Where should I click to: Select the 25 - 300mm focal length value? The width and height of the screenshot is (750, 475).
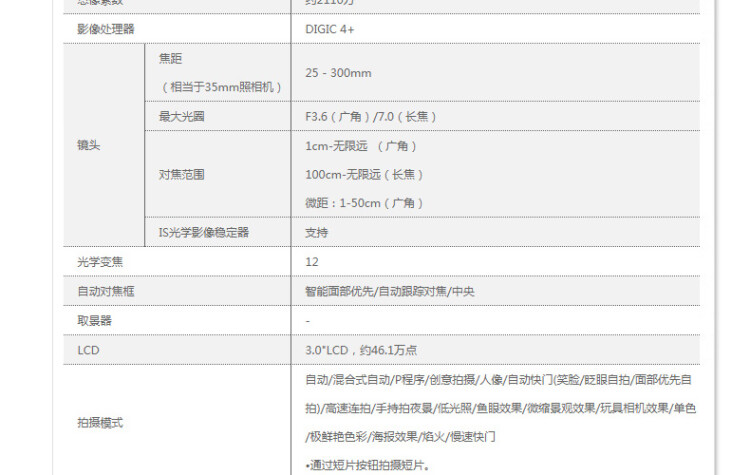pyautogui.click(x=338, y=73)
